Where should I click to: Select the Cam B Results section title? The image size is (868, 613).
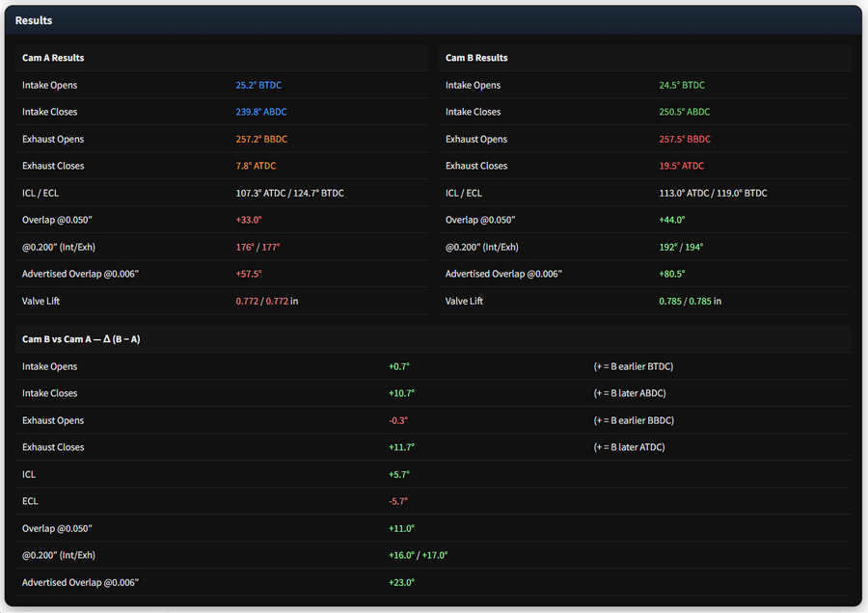click(x=476, y=58)
